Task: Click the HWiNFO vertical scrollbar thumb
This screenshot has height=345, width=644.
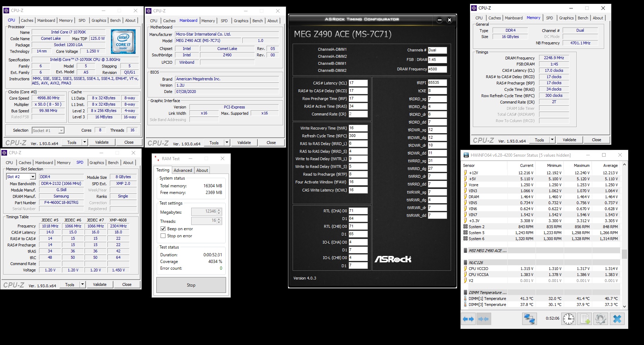Action: click(624, 254)
